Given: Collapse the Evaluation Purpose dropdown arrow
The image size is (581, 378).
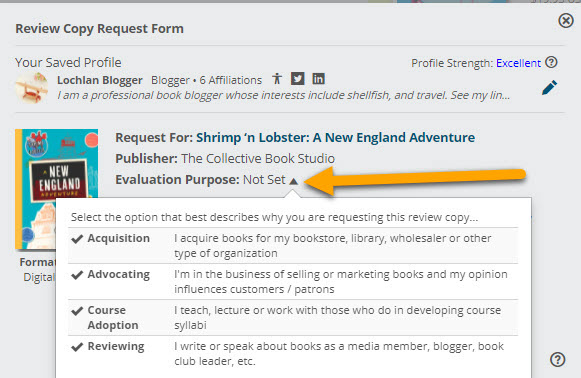Looking at the screenshot, I should (293, 181).
